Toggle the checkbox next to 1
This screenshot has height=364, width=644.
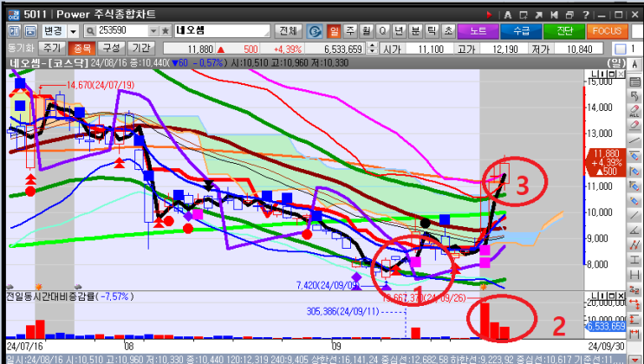(x=621, y=49)
